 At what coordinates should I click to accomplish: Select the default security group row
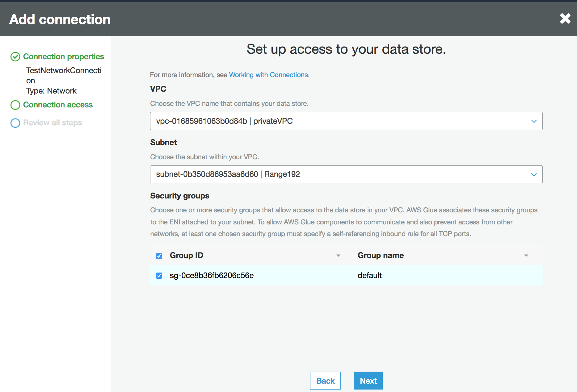369,276
